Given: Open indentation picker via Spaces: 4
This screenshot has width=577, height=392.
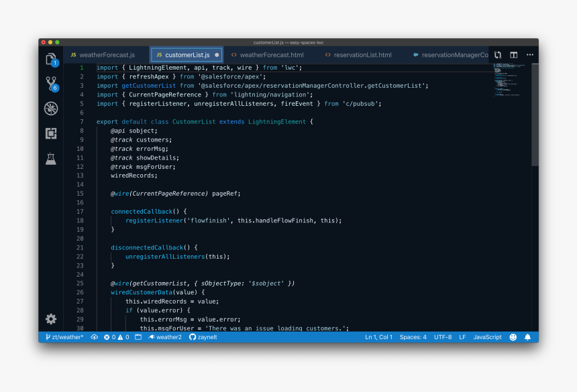Looking at the screenshot, I should (413, 337).
